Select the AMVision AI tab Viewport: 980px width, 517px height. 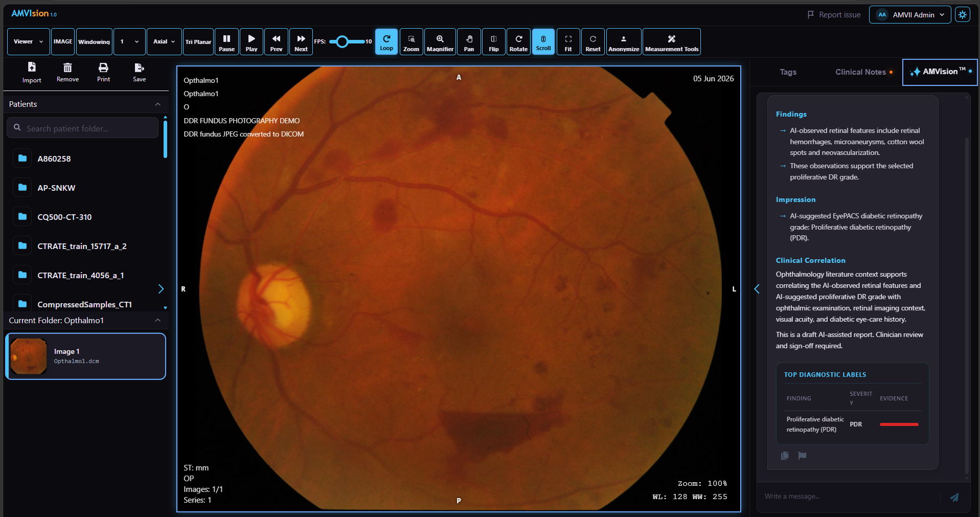(x=940, y=72)
